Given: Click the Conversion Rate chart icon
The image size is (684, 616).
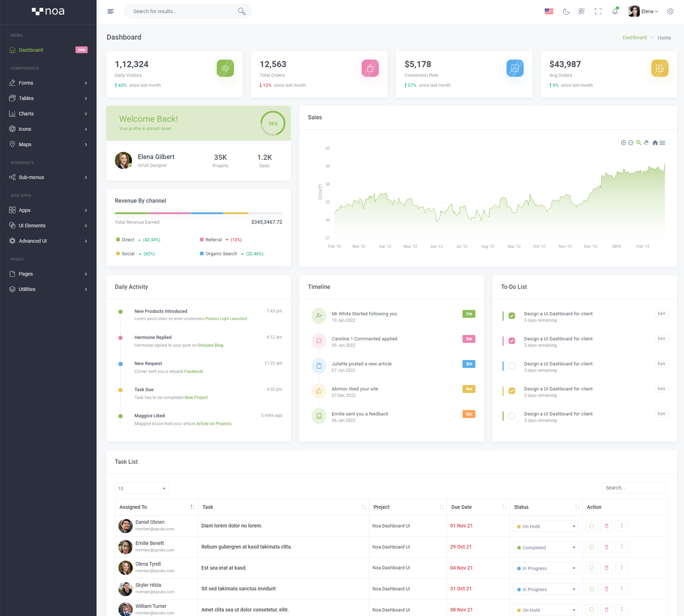Looking at the screenshot, I should [515, 68].
